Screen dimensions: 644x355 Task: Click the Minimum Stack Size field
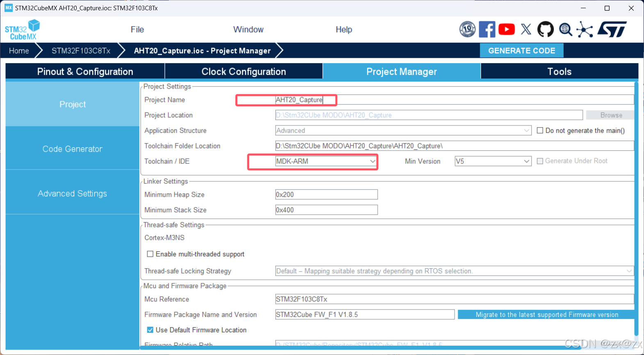[x=327, y=210]
